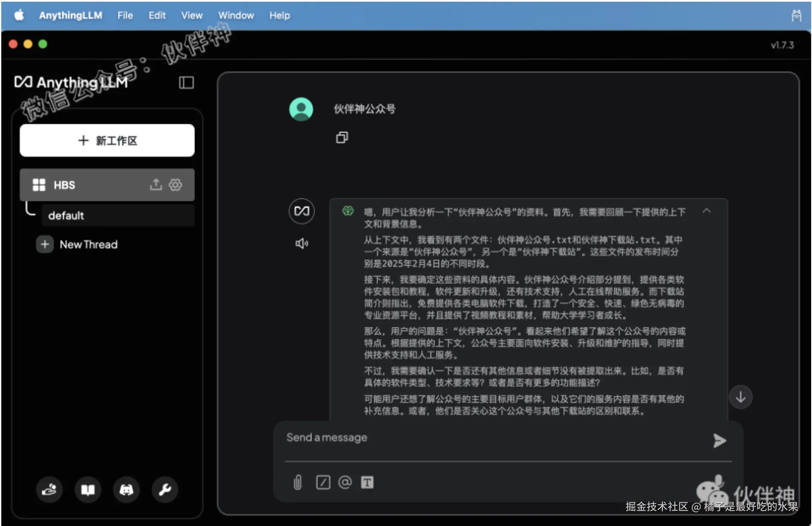Open HBS workspace settings gear
This screenshot has height=526, width=812.
click(176, 184)
